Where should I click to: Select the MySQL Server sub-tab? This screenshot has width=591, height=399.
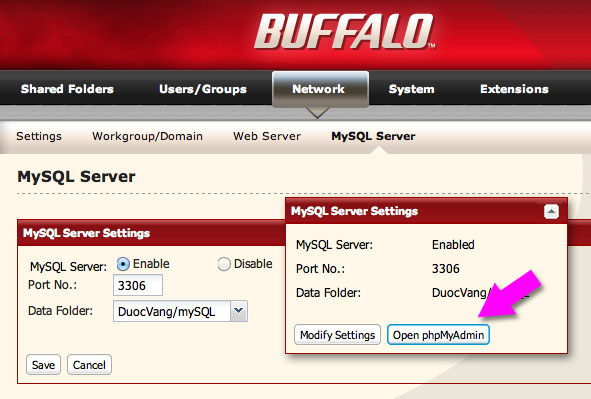coord(373,136)
